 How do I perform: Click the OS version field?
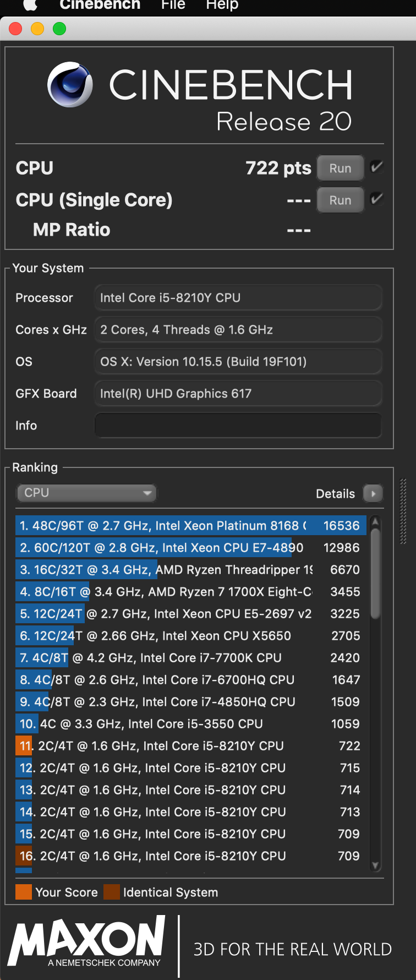point(238,362)
